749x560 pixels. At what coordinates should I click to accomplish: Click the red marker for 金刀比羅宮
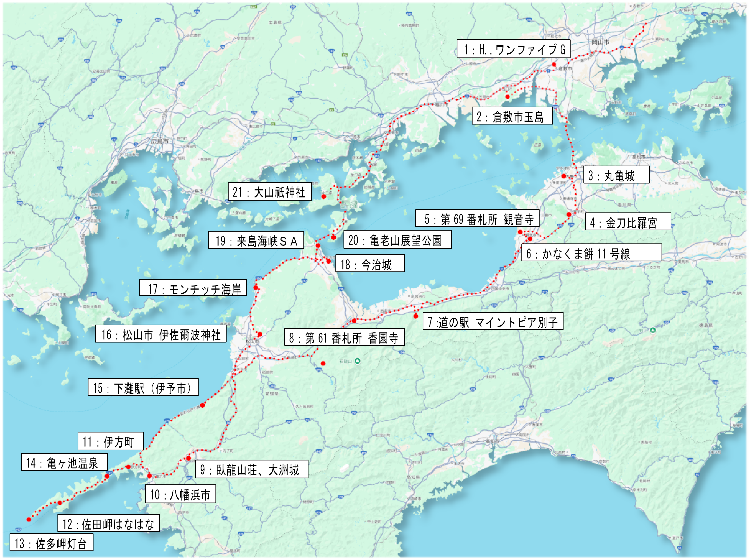[x=569, y=215]
